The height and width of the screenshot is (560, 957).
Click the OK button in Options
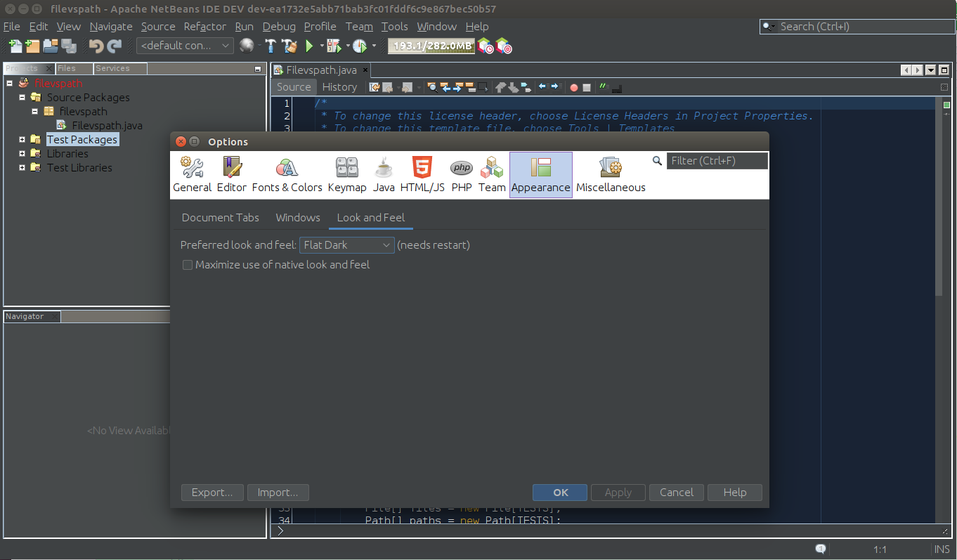coord(560,493)
